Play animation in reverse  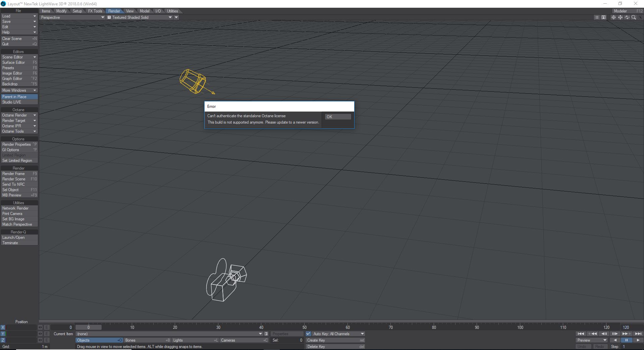[615, 340]
